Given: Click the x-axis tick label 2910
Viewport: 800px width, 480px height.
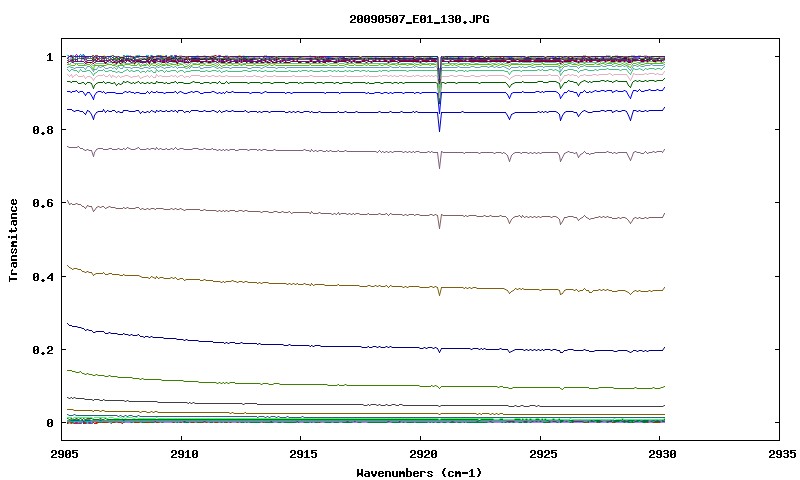Looking at the screenshot, I should [x=185, y=454].
